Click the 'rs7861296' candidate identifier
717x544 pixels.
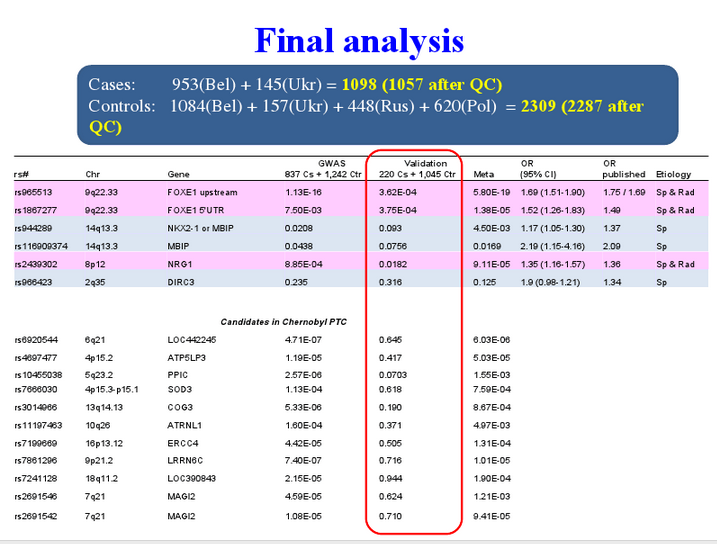tap(36, 461)
